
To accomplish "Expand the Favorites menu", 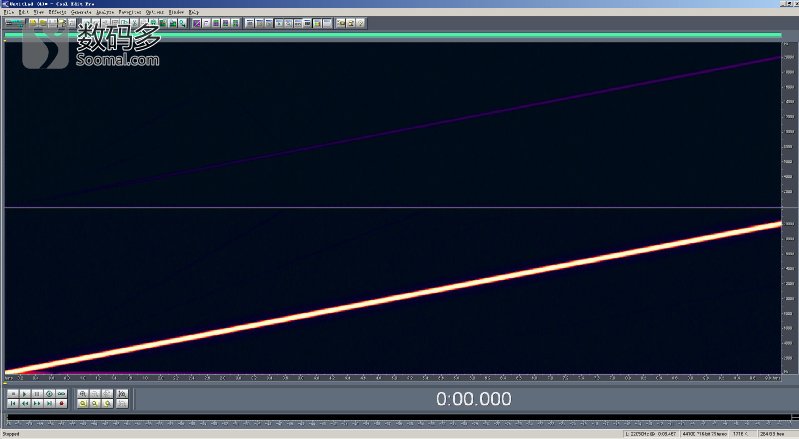I will (x=130, y=12).
